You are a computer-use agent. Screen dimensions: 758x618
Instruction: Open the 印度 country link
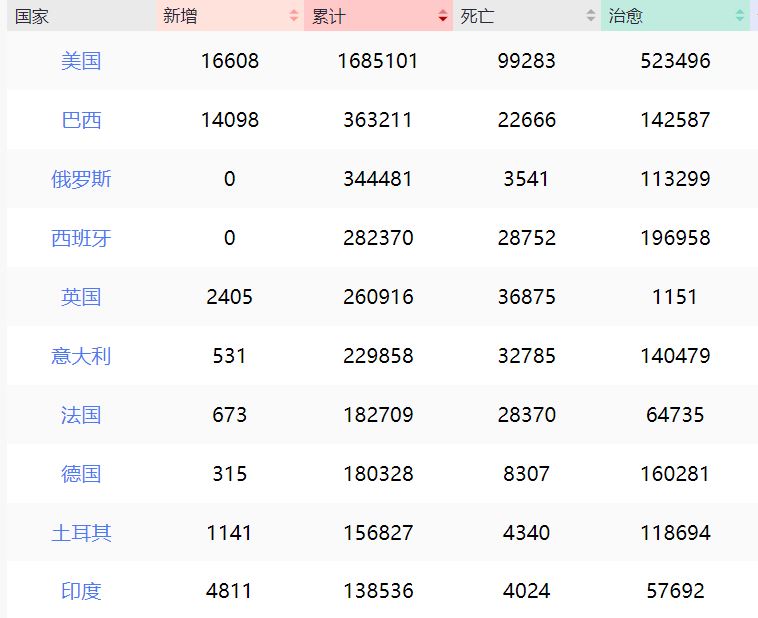pos(81,591)
